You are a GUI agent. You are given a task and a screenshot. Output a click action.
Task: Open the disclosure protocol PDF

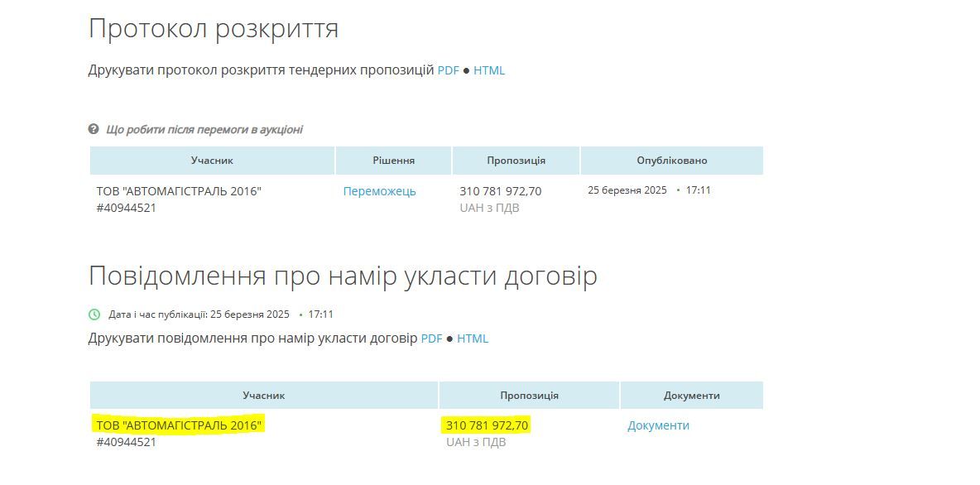[x=449, y=70]
